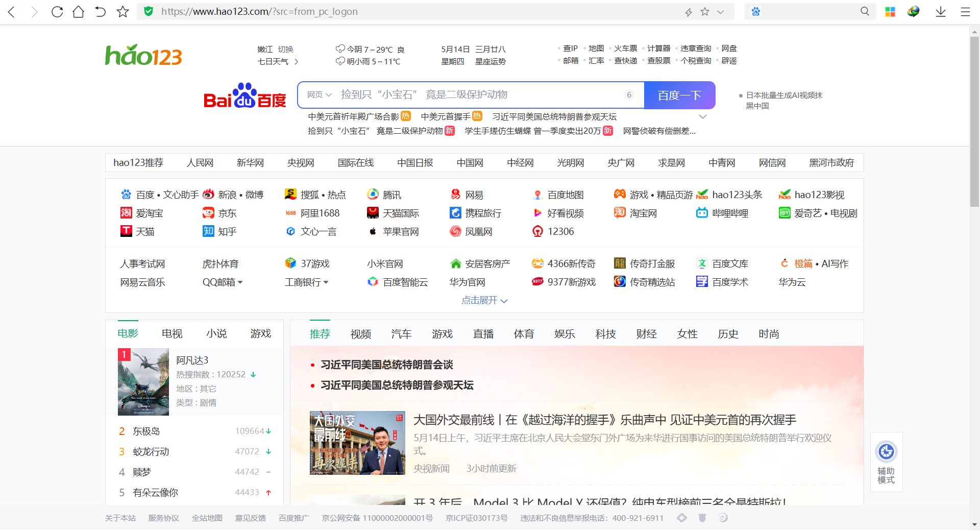Click the Baidu logo

click(x=244, y=95)
